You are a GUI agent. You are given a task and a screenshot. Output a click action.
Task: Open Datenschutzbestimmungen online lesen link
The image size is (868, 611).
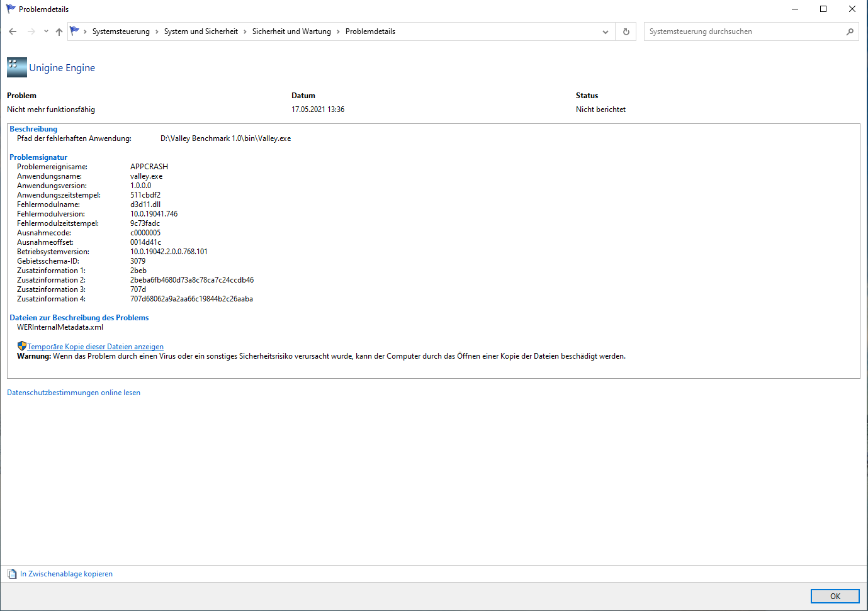74,393
